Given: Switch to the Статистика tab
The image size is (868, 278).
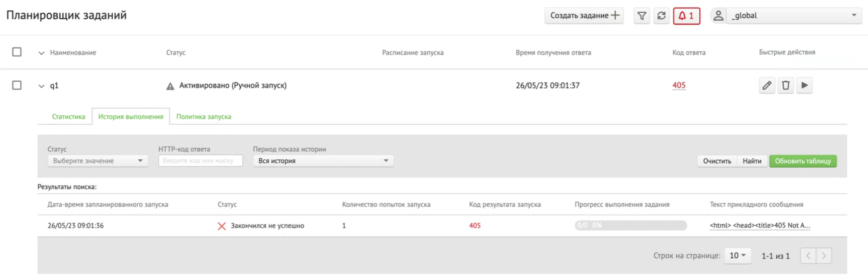Looking at the screenshot, I should (68, 117).
